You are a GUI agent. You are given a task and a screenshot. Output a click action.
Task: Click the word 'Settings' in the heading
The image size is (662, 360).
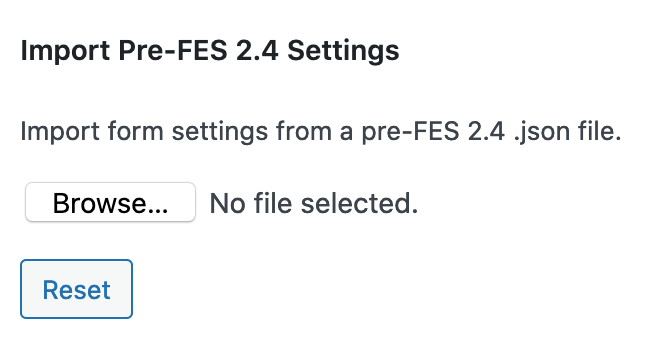[343, 51]
